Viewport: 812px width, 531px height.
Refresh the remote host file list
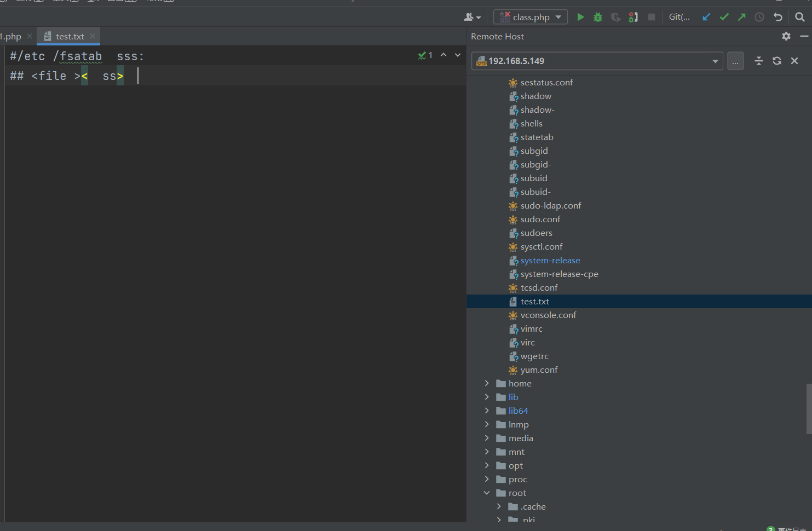(x=777, y=61)
